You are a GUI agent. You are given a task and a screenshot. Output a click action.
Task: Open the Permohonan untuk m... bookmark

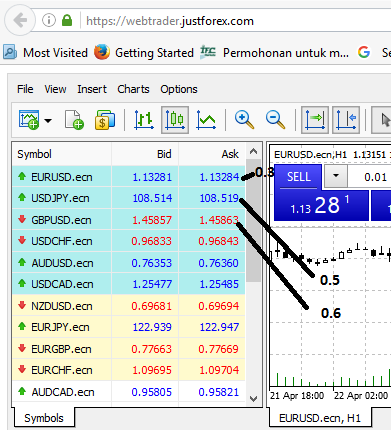[x=275, y=53]
